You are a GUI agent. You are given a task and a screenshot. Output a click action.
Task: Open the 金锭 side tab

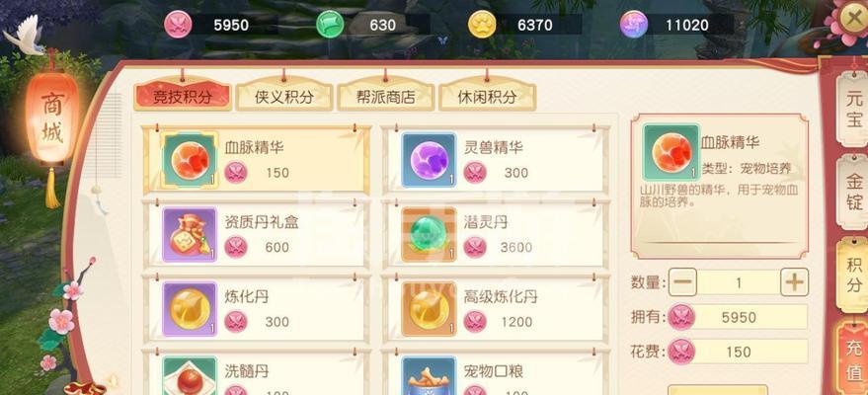(853, 191)
